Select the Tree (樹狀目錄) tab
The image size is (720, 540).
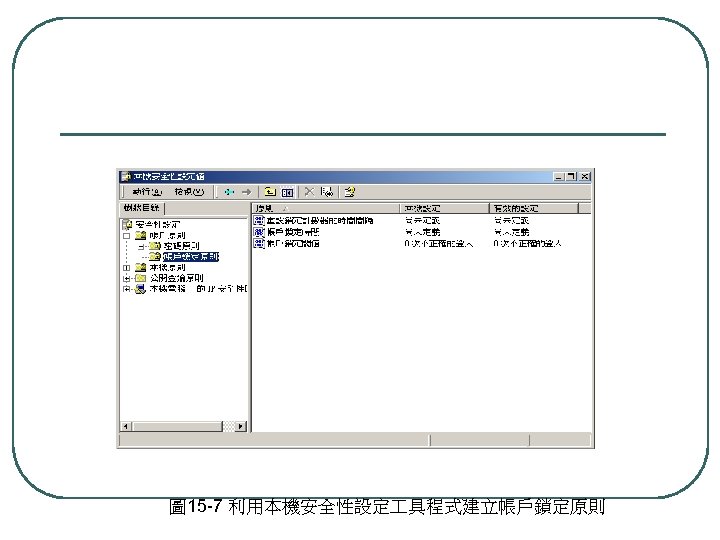coord(141,208)
